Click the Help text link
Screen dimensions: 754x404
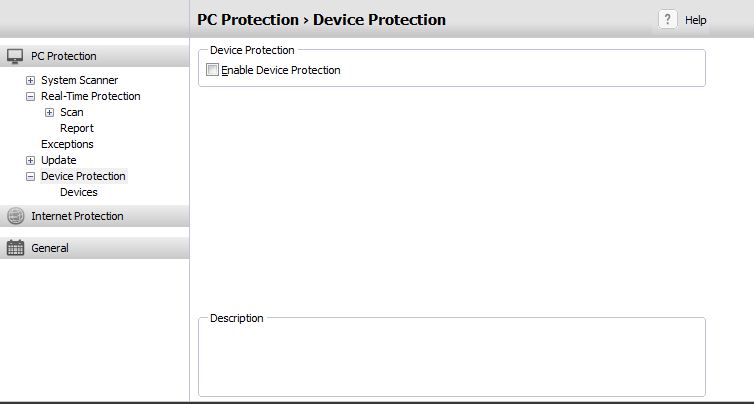(x=696, y=20)
